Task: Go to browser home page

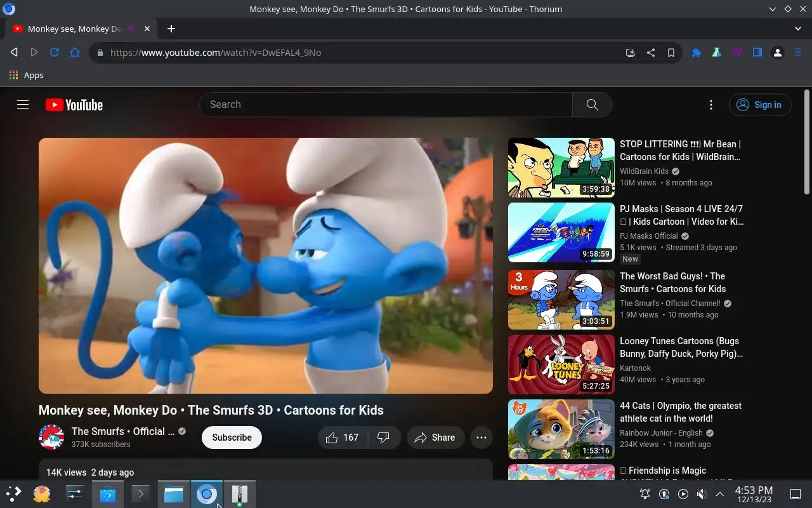Action: (x=75, y=53)
